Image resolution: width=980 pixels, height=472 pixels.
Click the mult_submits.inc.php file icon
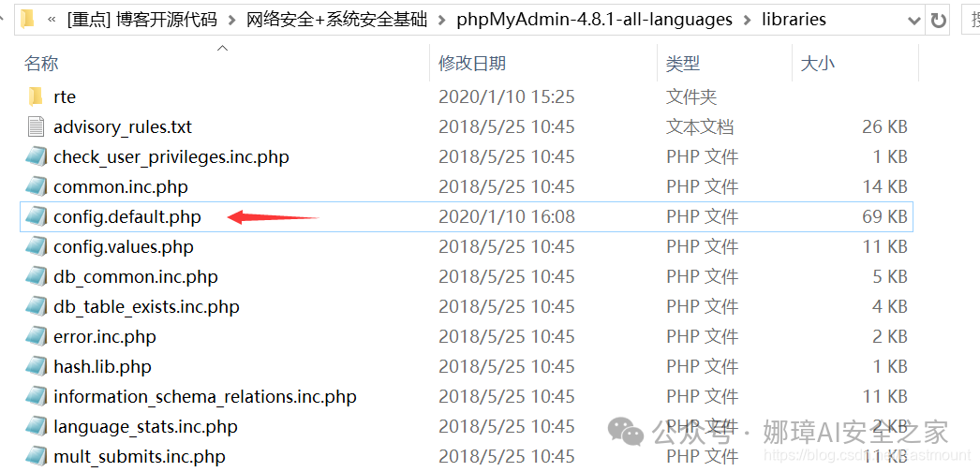pos(37,456)
